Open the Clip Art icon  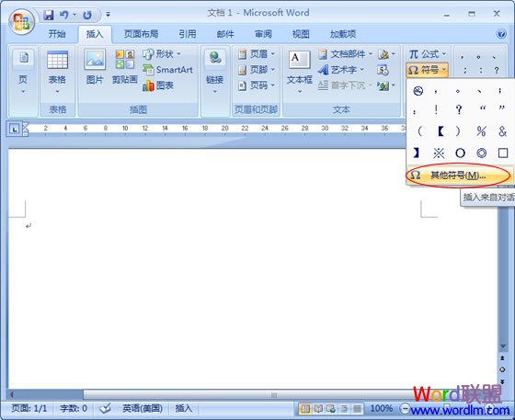[125, 67]
